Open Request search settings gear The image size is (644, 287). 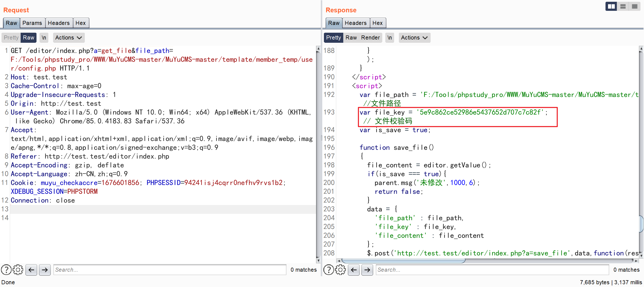coord(18,270)
